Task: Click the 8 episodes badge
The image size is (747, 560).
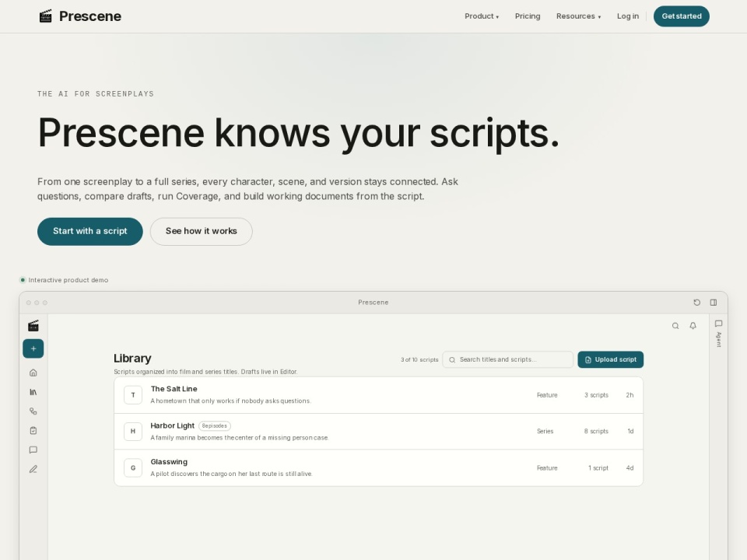Action: tap(215, 425)
